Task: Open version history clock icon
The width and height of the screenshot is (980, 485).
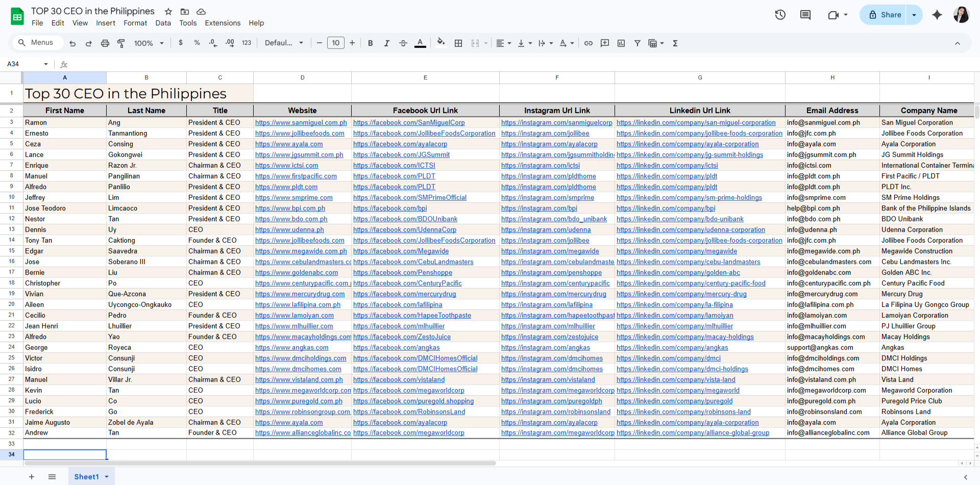Action: pos(780,15)
